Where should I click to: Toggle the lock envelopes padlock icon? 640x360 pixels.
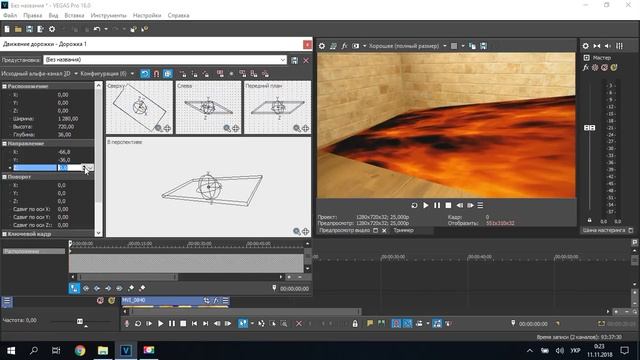(x=355, y=324)
